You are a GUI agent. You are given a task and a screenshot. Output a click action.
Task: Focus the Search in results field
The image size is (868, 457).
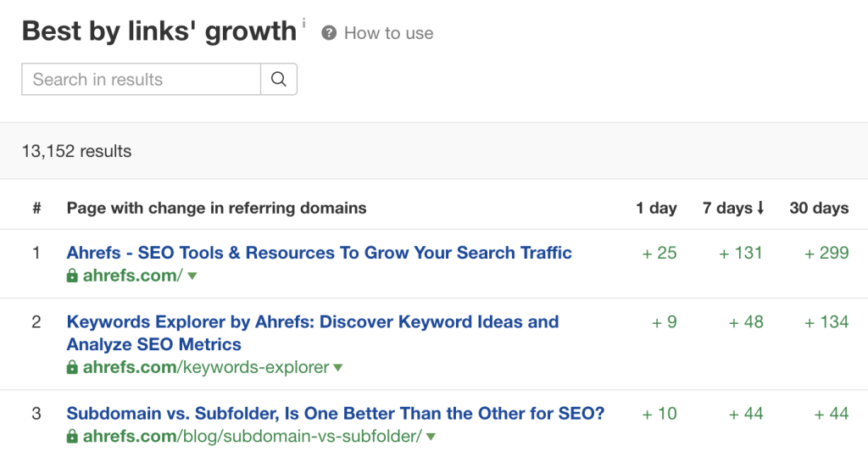coord(141,80)
